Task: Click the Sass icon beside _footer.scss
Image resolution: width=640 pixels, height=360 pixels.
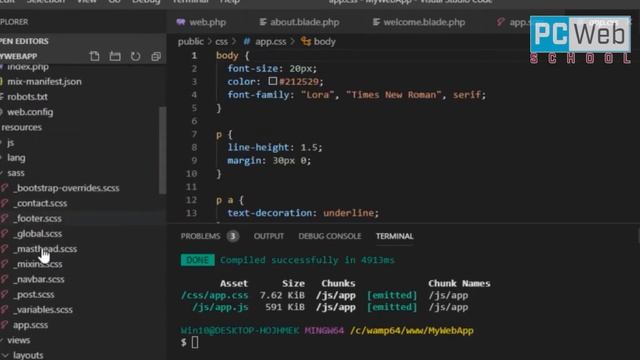Action: [4, 218]
